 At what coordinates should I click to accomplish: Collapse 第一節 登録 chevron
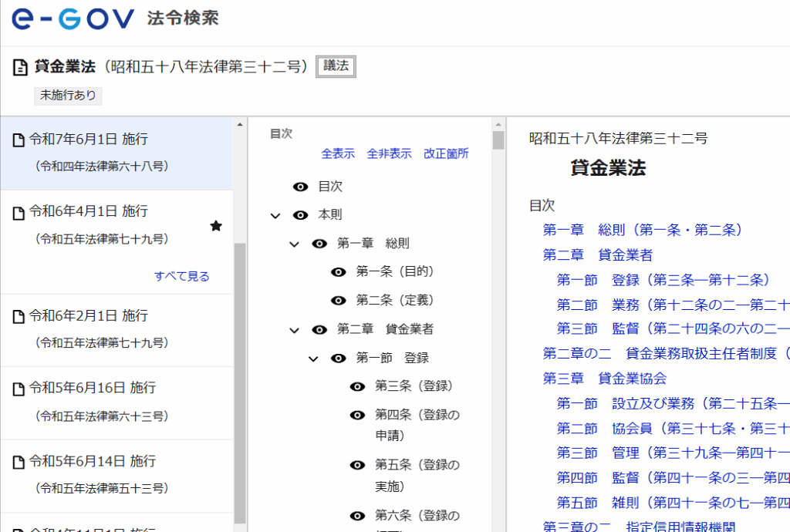[x=313, y=359]
